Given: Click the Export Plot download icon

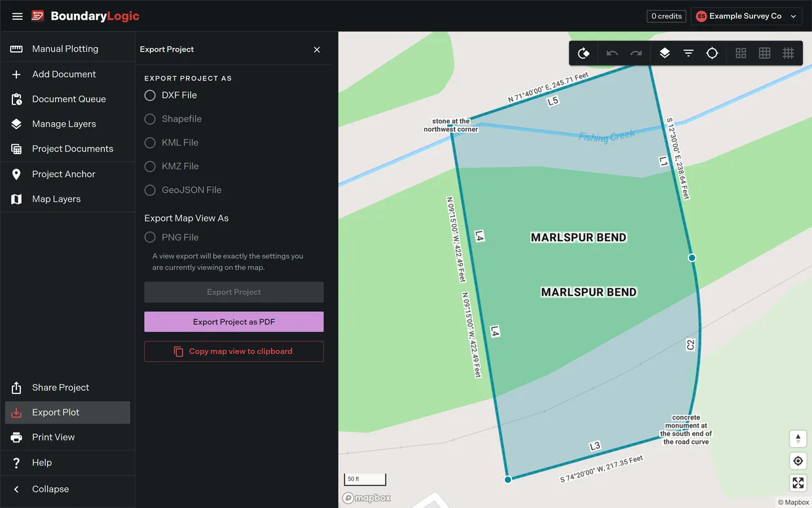Looking at the screenshot, I should point(17,412).
